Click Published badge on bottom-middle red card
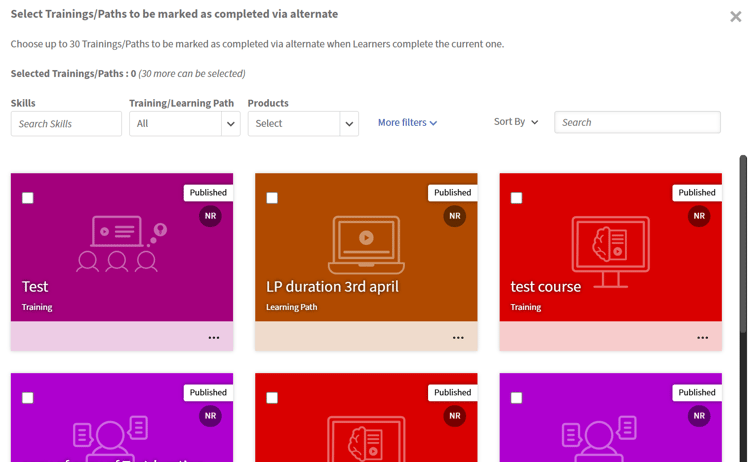The height and width of the screenshot is (462, 750). (x=452, y=393)
